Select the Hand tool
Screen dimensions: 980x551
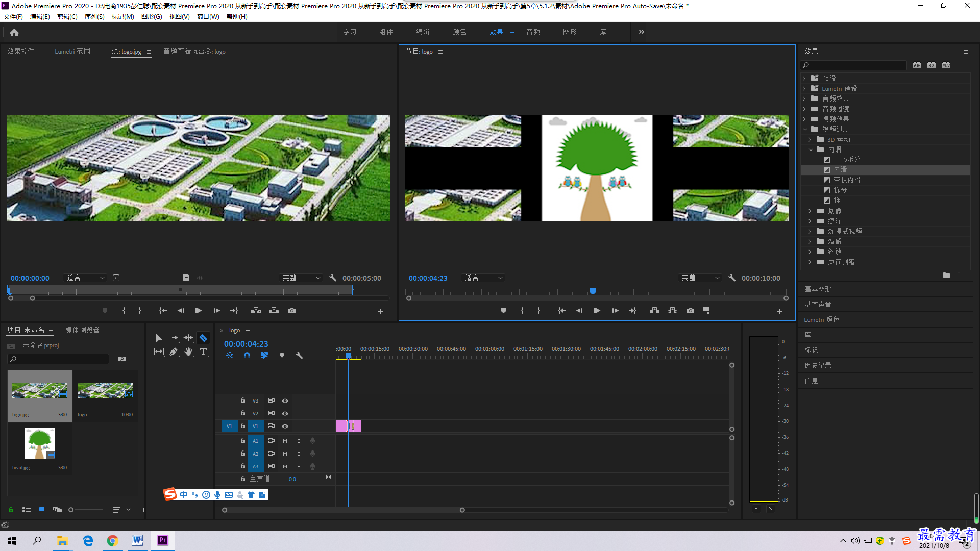[x=188, y=352]
